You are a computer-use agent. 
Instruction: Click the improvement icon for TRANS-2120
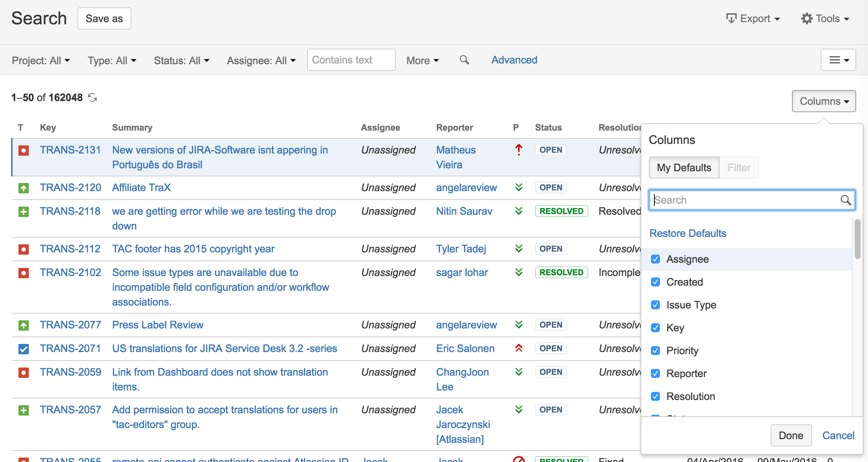[24, 188]
